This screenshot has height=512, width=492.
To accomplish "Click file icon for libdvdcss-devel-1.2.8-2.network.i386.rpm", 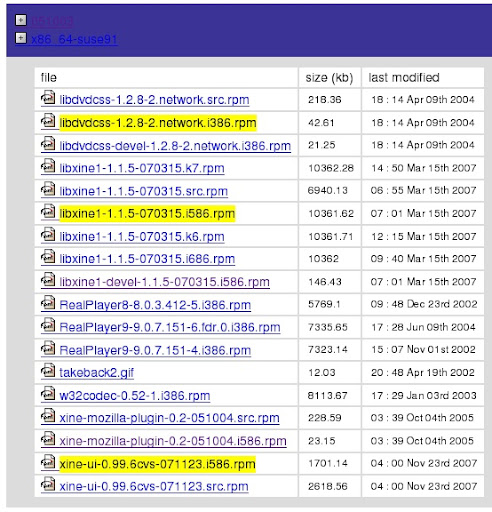I will (48, 143).
